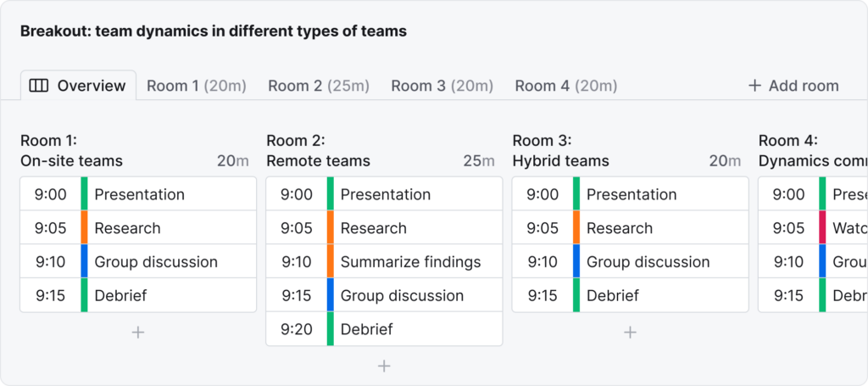Click the Overview columns icon

(x=39, y=86)
